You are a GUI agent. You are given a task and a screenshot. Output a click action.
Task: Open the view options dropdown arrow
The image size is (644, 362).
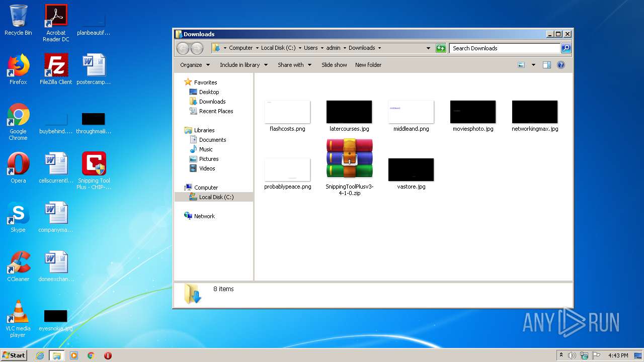(533, 65)
